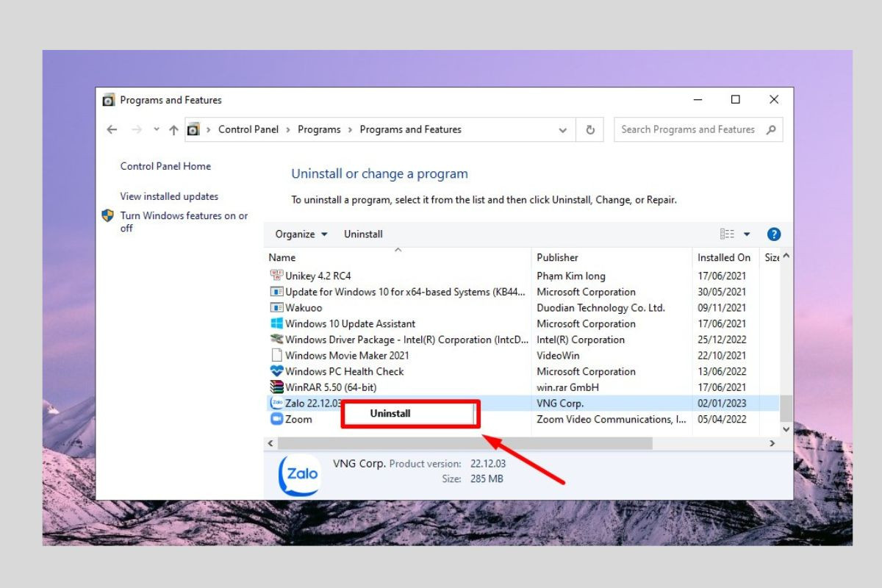Go back with the Back arrow
The width and height of the screenshot is (882, 588).
[x=112, y=129]
